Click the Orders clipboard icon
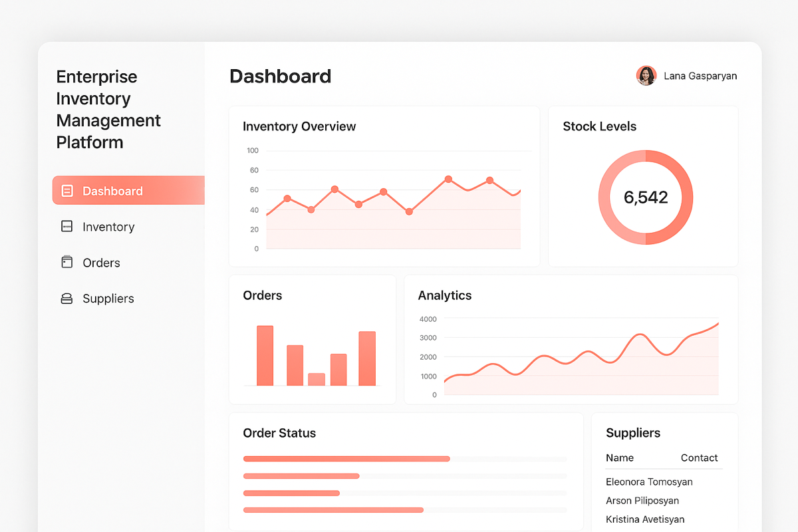The image size is (798, 532). pos(67,262)
